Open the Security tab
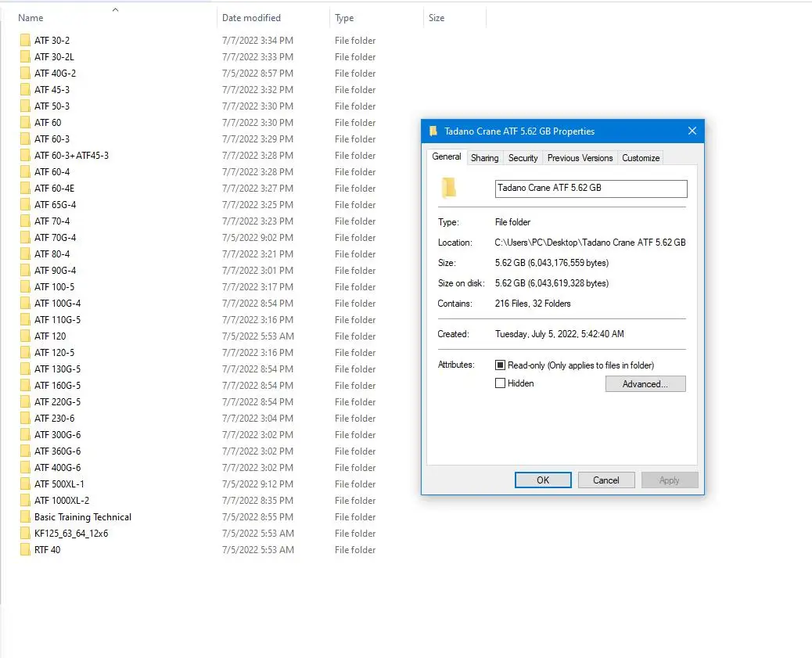Screen dimensions: 812x658 point(523,158)
